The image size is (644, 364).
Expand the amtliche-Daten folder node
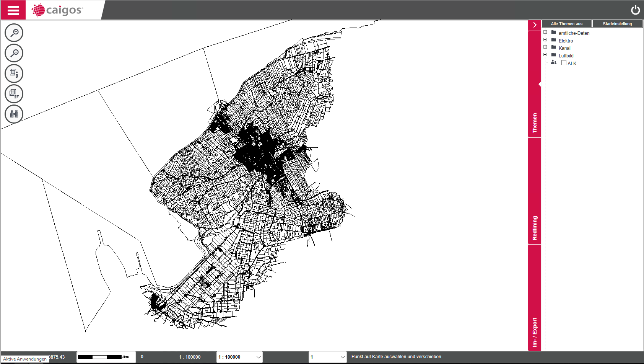[545, 32]
